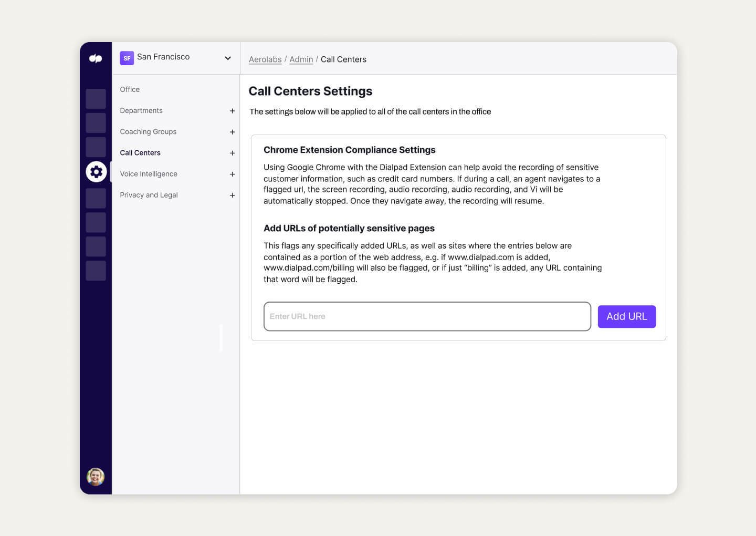Select Privacy and Legal in the settings sidebar

coord(149,194)
